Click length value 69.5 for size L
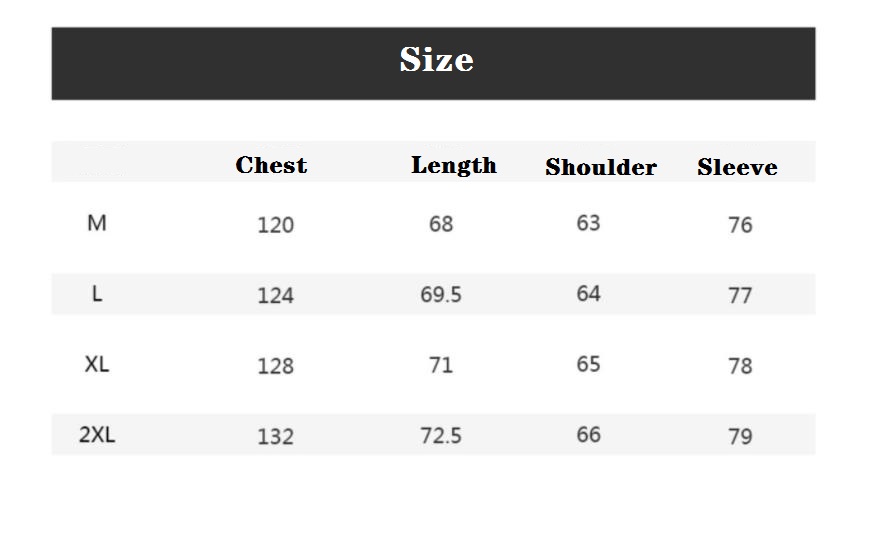This screenshot has width=884, height=549. 441,295
